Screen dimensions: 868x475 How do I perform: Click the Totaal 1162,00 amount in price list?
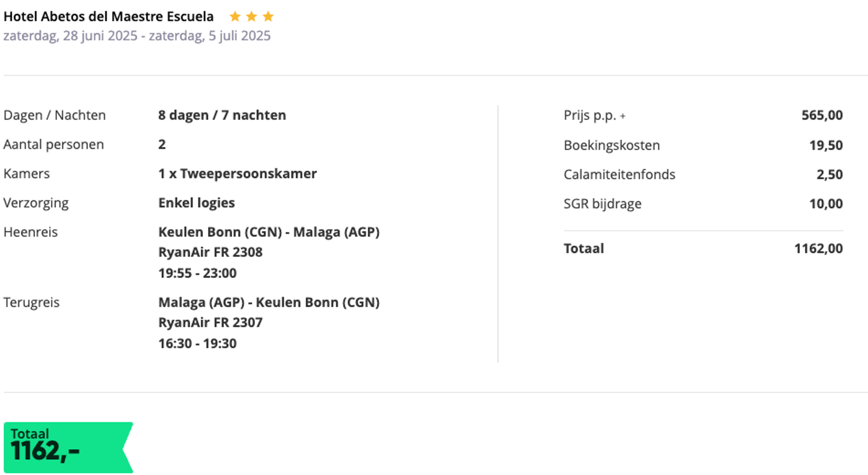pyautogui.click(x=819, y=249)
